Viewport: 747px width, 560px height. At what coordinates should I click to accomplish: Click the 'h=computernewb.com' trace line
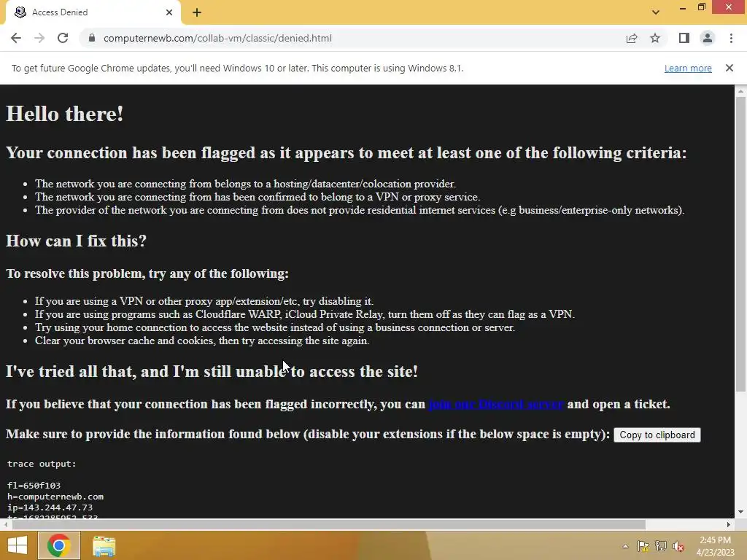point(55,497)
